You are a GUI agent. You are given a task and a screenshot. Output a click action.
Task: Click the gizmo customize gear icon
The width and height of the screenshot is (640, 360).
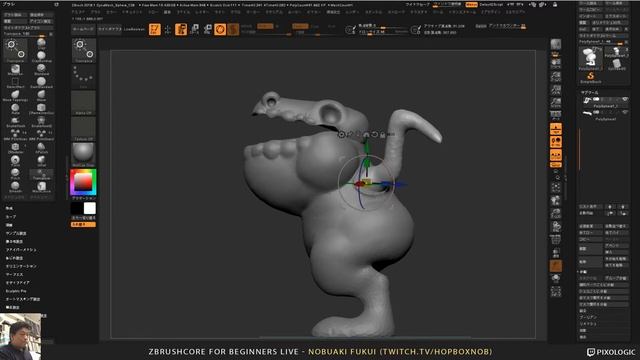pos(342,134)
